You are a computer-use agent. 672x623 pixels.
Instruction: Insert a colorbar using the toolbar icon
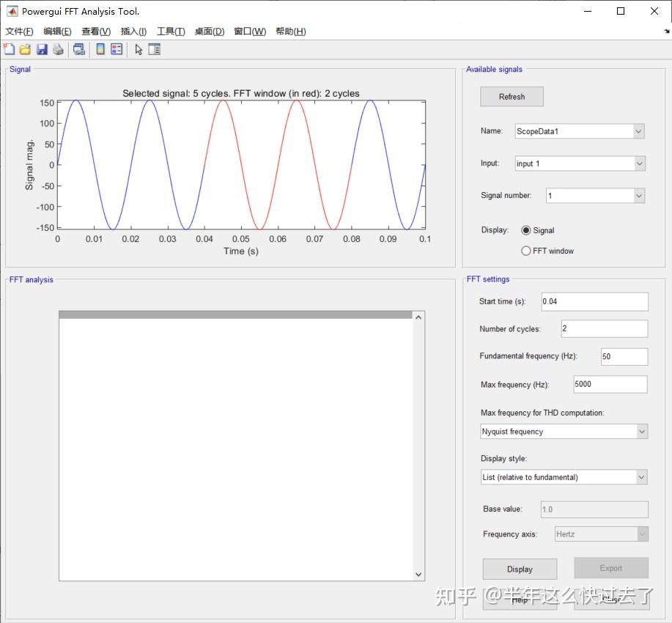click(x=100, y=49)
